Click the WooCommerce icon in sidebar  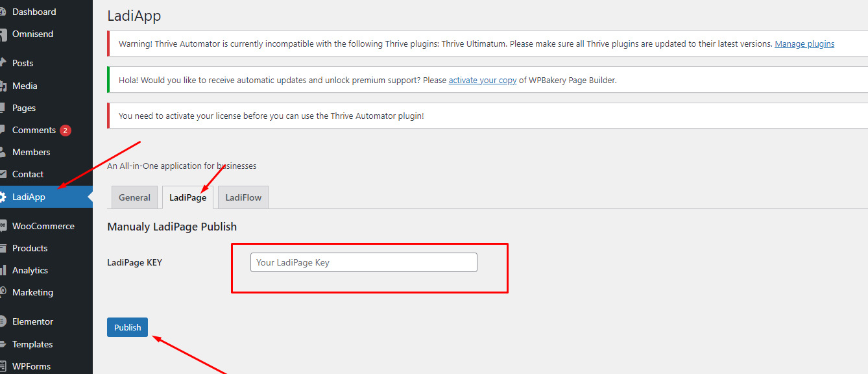pyautogui.click(x=3, y=226)
